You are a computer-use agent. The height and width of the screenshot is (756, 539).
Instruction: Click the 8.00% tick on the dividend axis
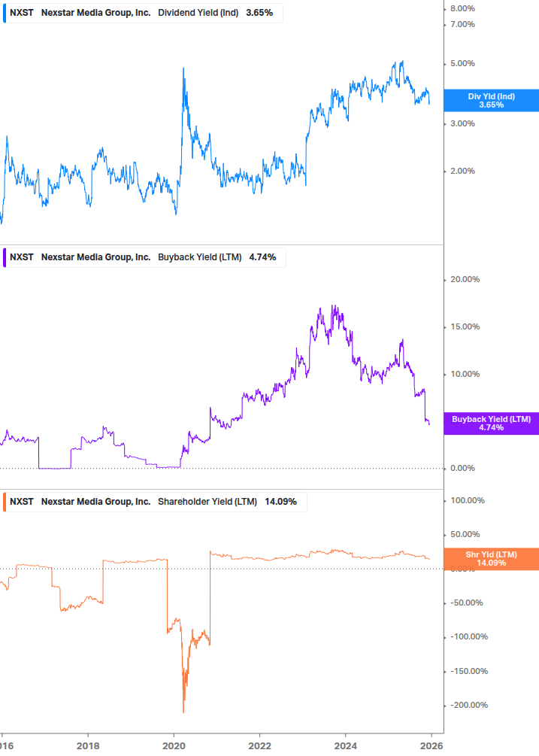(x=462, y=9)
